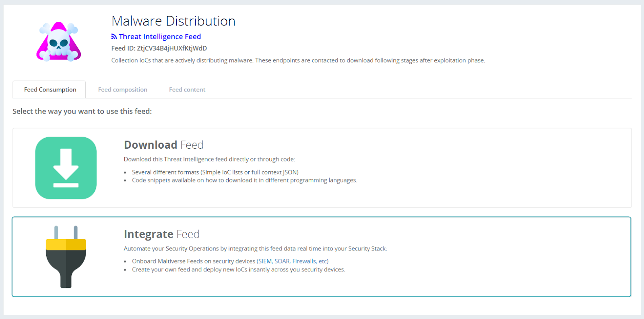Click the 'etc' link in Integrate section

point(323,261)
